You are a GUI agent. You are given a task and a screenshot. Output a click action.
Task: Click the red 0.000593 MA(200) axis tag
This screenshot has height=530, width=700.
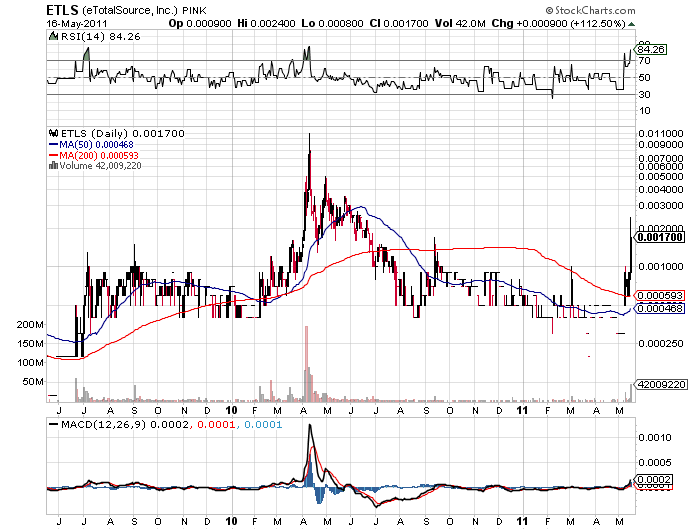pos(660,295)
